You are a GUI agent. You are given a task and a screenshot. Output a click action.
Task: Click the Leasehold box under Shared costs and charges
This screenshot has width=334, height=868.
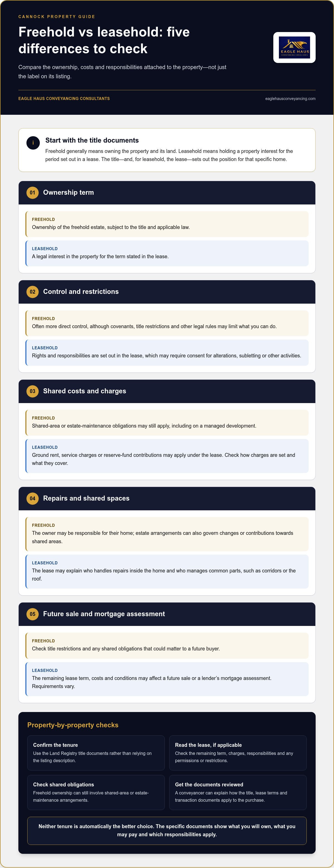[167, 456]
